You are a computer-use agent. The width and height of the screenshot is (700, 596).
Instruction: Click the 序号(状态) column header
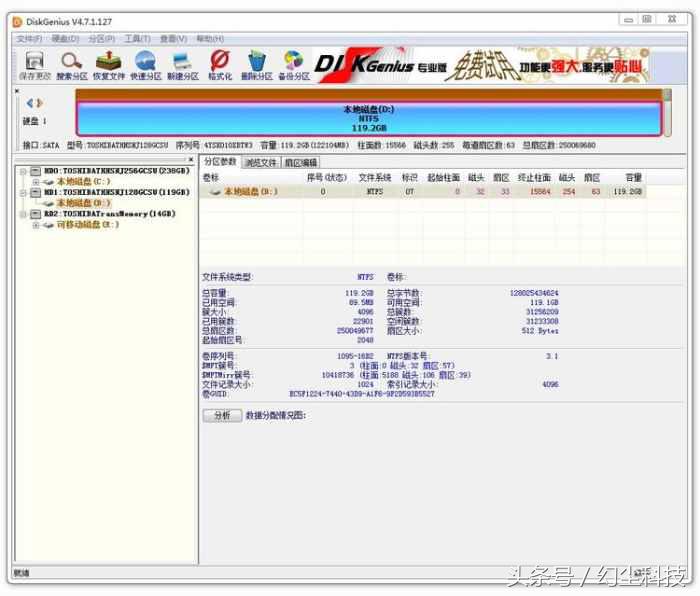327,178
